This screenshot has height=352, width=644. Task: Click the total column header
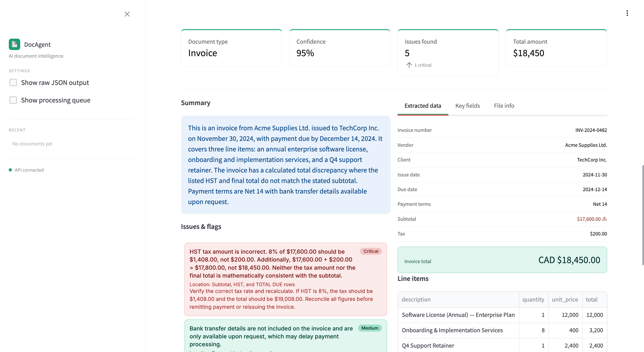[x=595, y=299]
